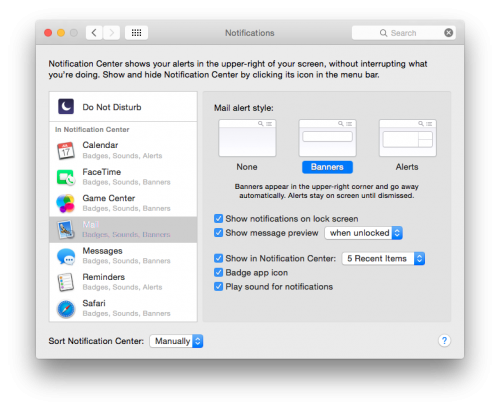Click the Alerts label
Image resolution: width=500 pixels, height=410 pixels.
(x=407, y=167)
